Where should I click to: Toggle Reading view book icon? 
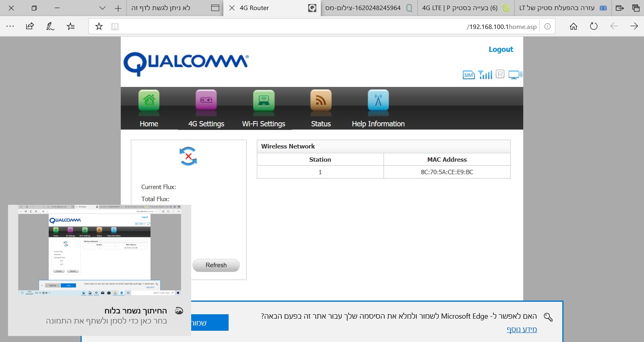pyautogui.click(x=115, y=27)
